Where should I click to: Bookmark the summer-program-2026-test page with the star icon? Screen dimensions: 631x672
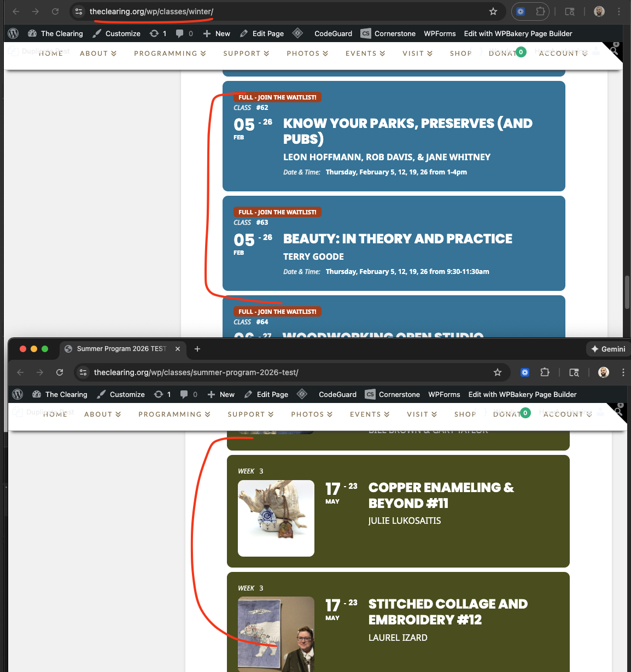(x=497, y=372)
